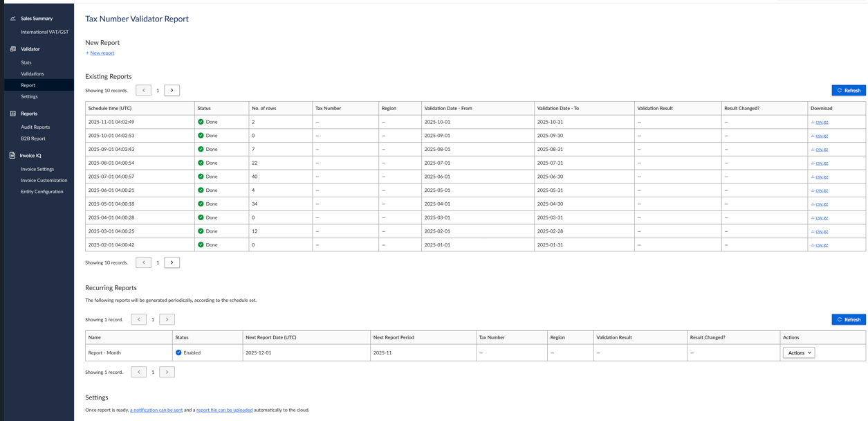Open International VAT/GST in sidebar

click(44, 32)
